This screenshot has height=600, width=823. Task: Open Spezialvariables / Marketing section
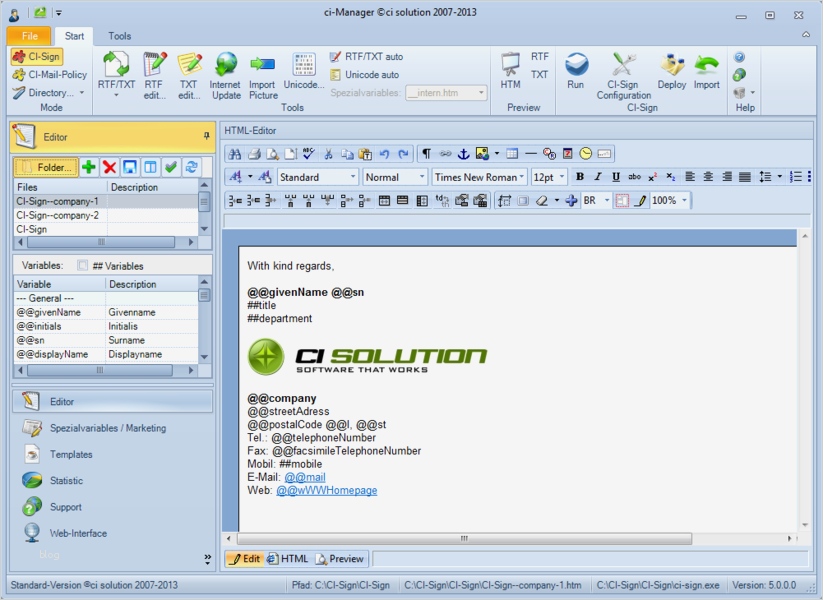(x=112, y=428)
